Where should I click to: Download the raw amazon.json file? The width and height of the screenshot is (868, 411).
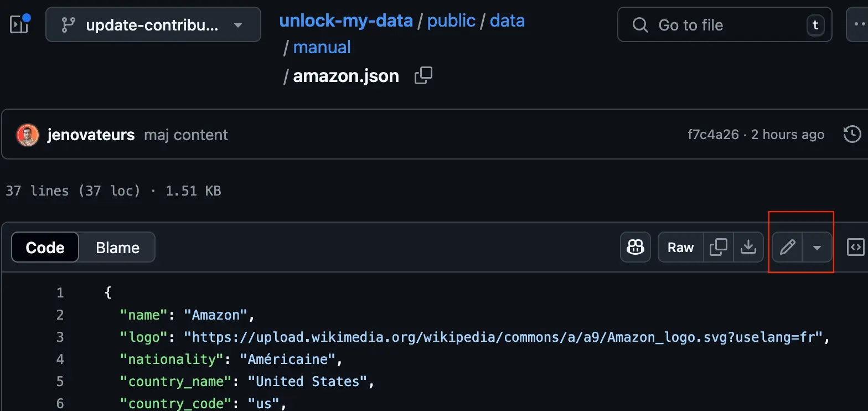[748, 247]
